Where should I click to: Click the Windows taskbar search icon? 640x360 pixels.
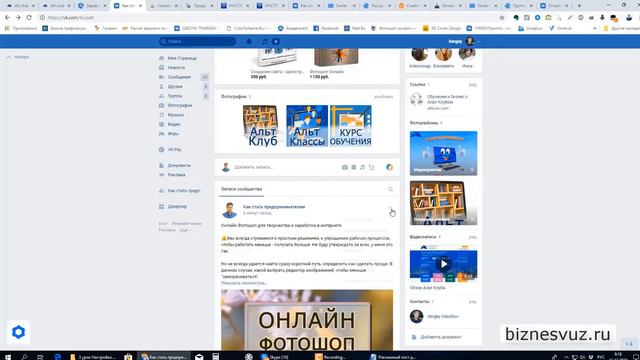point(24,356)
